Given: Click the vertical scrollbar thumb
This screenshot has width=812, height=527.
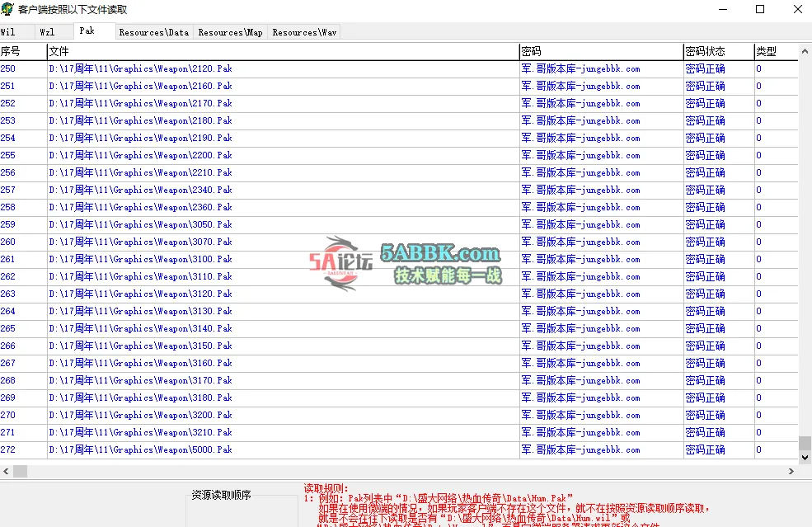Looking at the screenshot, I should [x=805, y=444].
